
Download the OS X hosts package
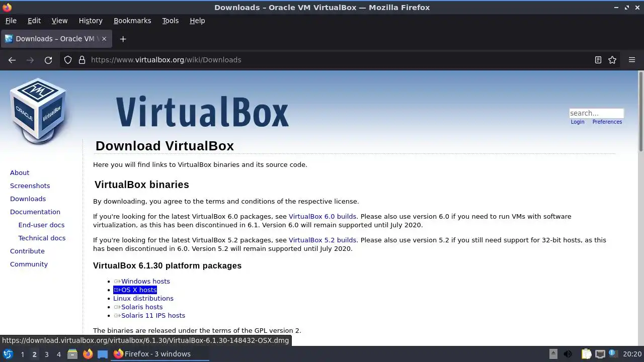pos(135,290)
